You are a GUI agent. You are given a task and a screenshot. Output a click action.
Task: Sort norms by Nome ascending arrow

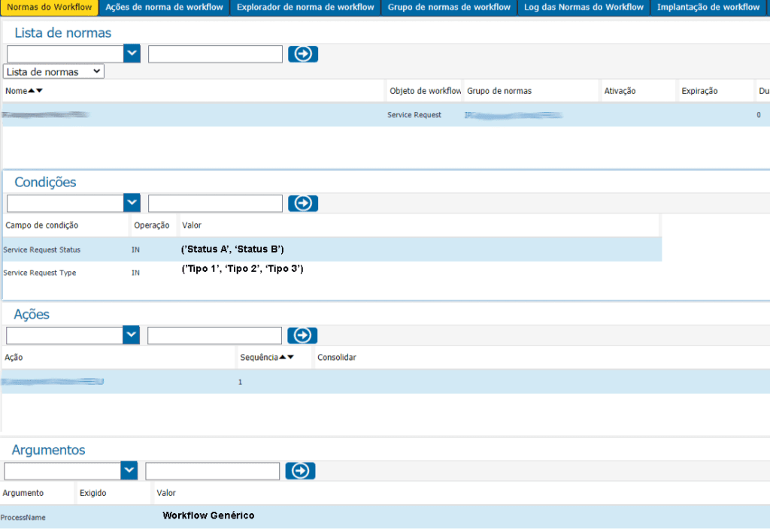pos(32,91)
